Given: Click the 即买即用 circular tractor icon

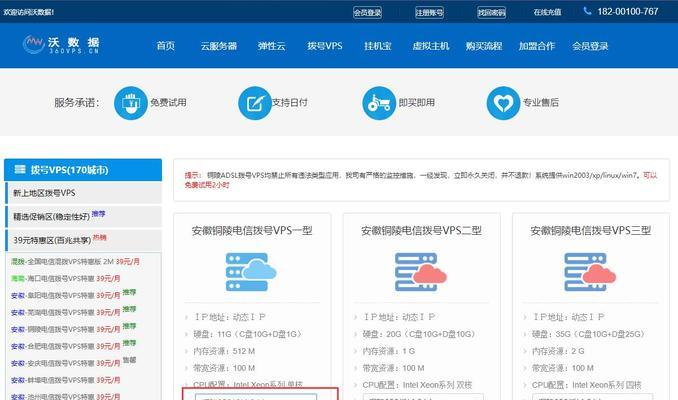Looking at the screenshot, I should coord(379,103).
